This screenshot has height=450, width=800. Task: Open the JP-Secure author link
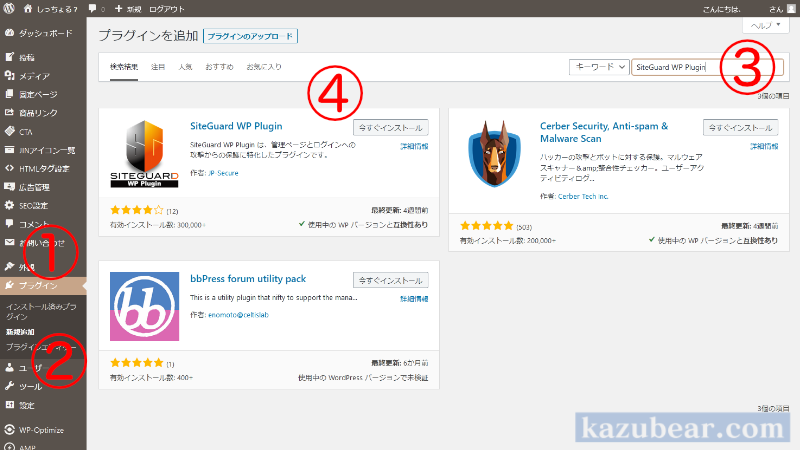[x=223, y=173]
